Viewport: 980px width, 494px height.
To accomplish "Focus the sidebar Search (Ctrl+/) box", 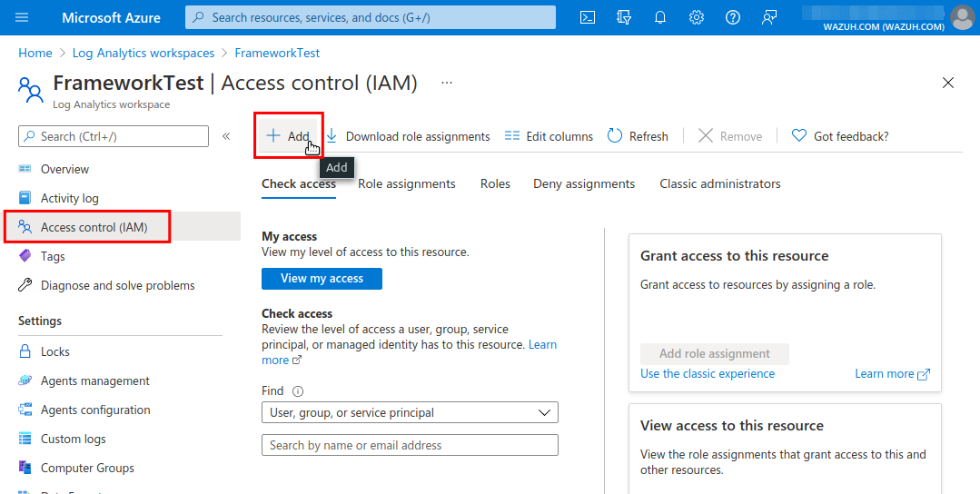I will click(114, 136).
